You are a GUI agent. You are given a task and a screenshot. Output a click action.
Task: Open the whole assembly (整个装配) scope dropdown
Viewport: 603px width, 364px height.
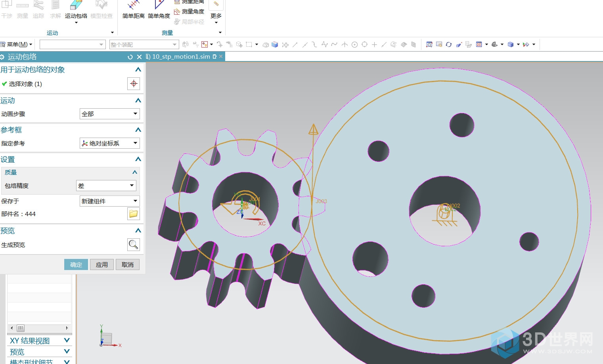click(x=144, y=44)
